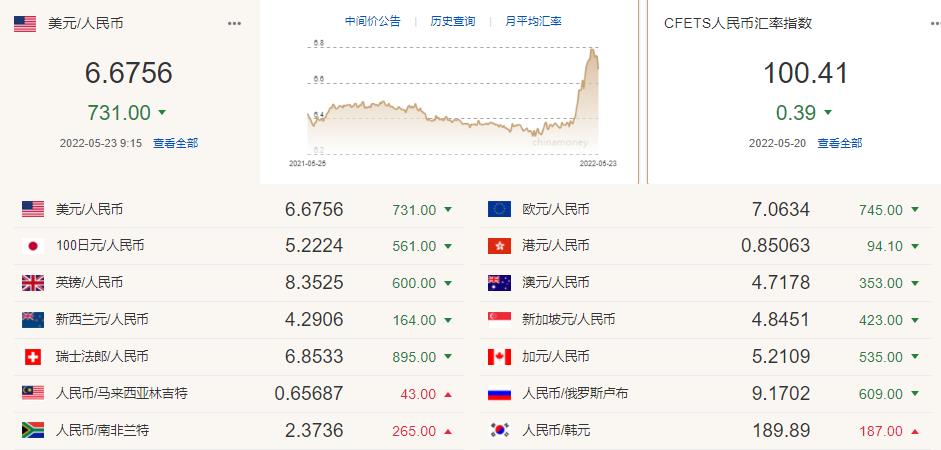Click the Japan flag for 100日元/人民币
Viewport: 941px width, 450px height.
point(33,246)
